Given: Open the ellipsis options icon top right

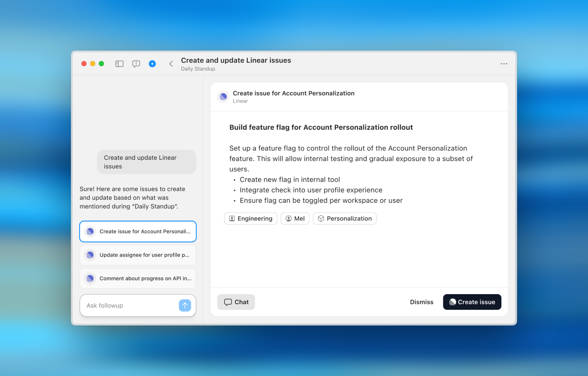Looking at the screenshot, I should coord(504,63).
